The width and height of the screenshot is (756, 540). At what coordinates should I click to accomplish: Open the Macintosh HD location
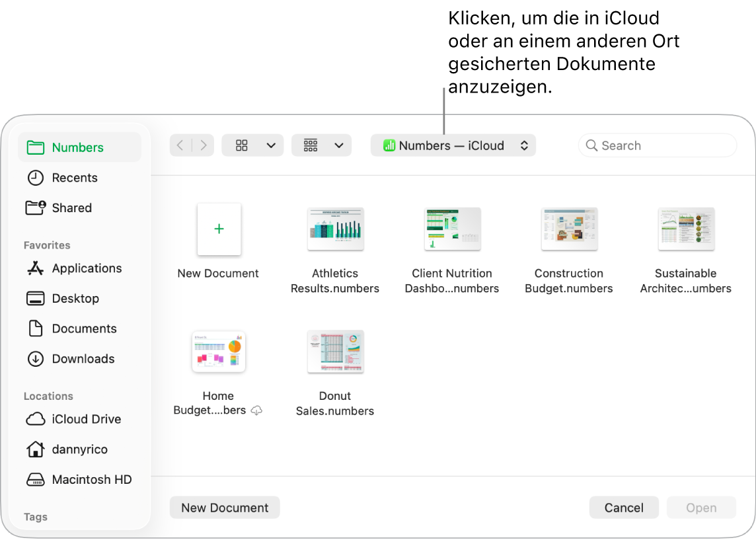click(x=92, y=479)
